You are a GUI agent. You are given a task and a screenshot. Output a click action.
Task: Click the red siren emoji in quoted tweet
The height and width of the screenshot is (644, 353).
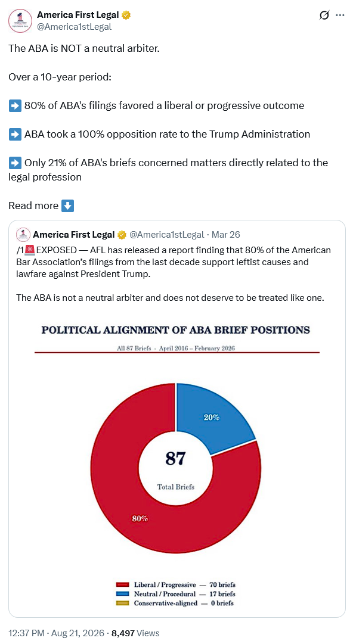[30, 250]
